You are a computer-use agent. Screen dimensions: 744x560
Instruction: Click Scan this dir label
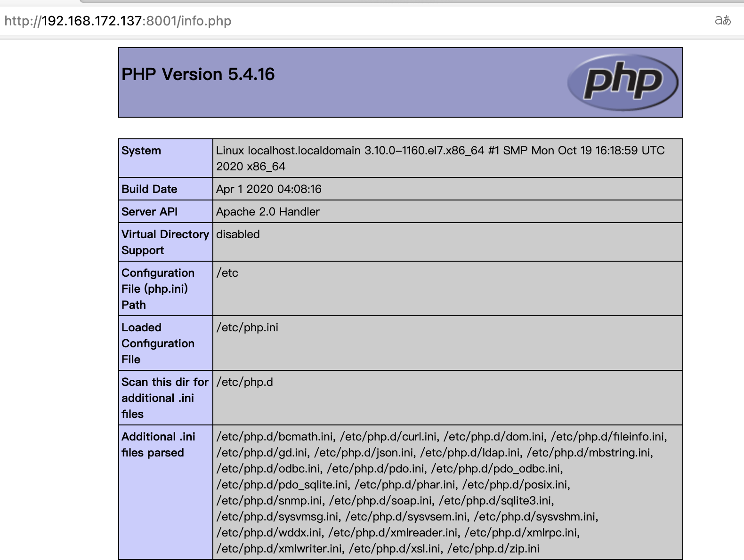coord(165,398)
